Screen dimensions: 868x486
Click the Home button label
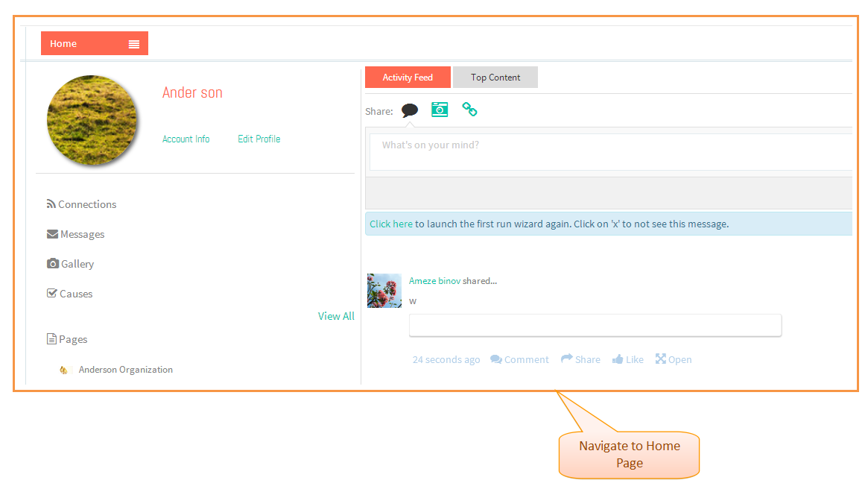click(63, 44)
